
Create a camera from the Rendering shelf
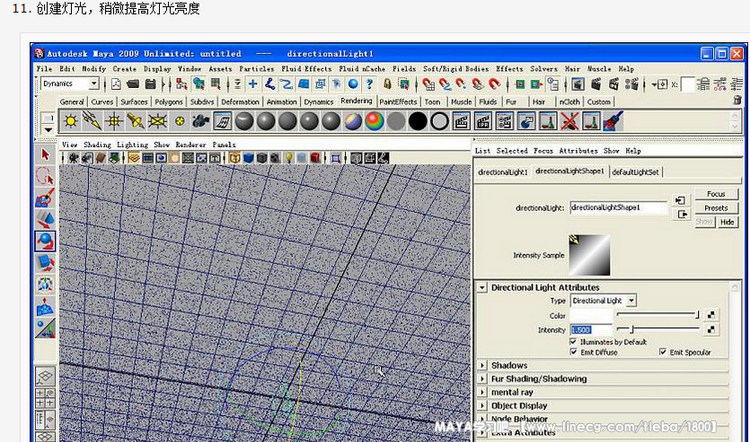pos(201,121)
